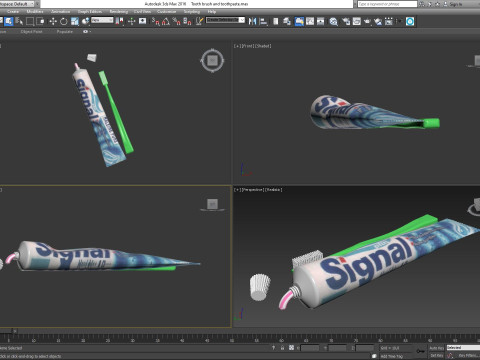Click the Mirror tool icon
Image resolution: width=480 pixels, height=360 pixels.
[x=252, y=21]
